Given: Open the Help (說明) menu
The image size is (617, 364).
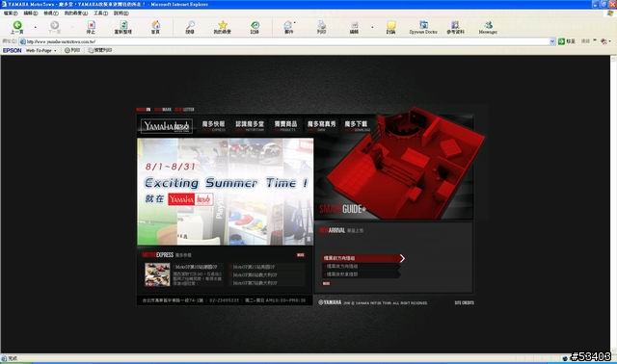Looking at the screenshot, I should 121,13.
